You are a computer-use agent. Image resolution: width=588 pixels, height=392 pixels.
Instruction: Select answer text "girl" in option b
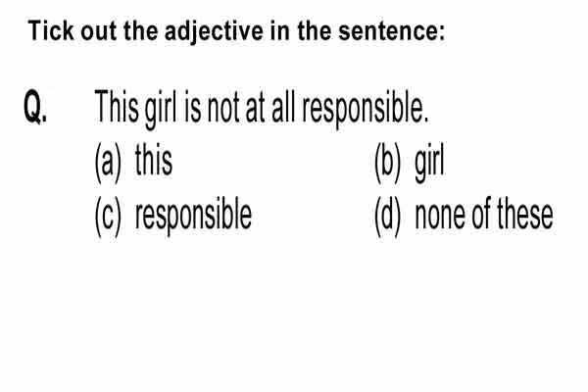pos(429,164)
